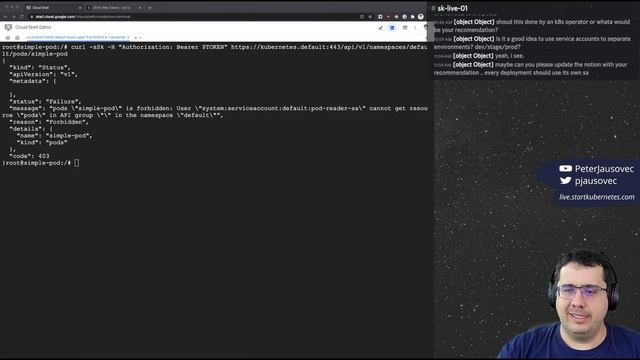Click the '"status": "Failure"' line
The width and height of the screenshot is (640, 360).
pyautogui.click(x=45, y=102)
